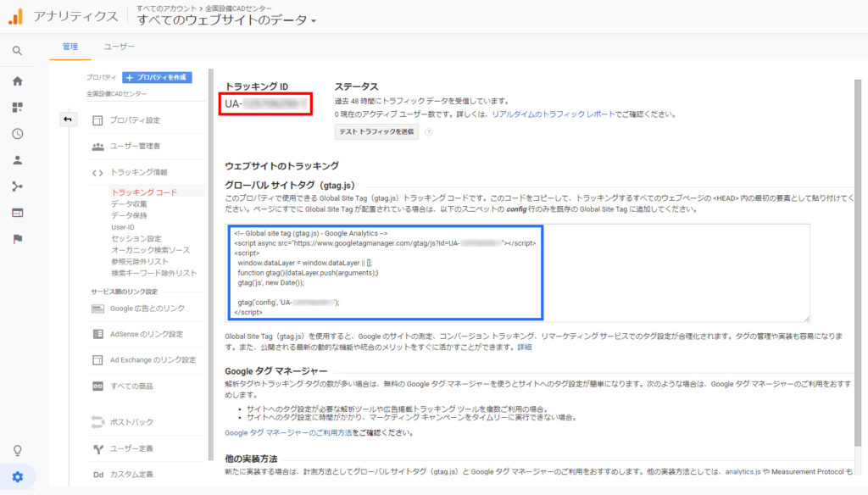Click the ステータス heading
The image size is (868, 495).
356,86
